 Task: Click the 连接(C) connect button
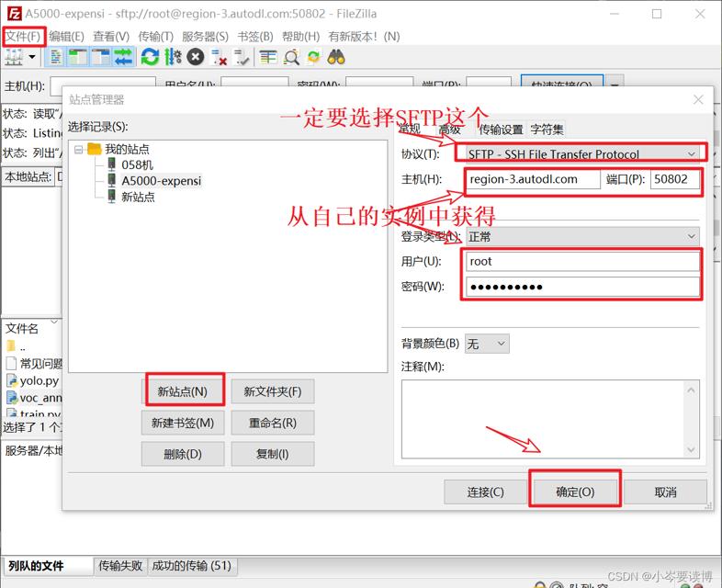click(x=485, y=492)
